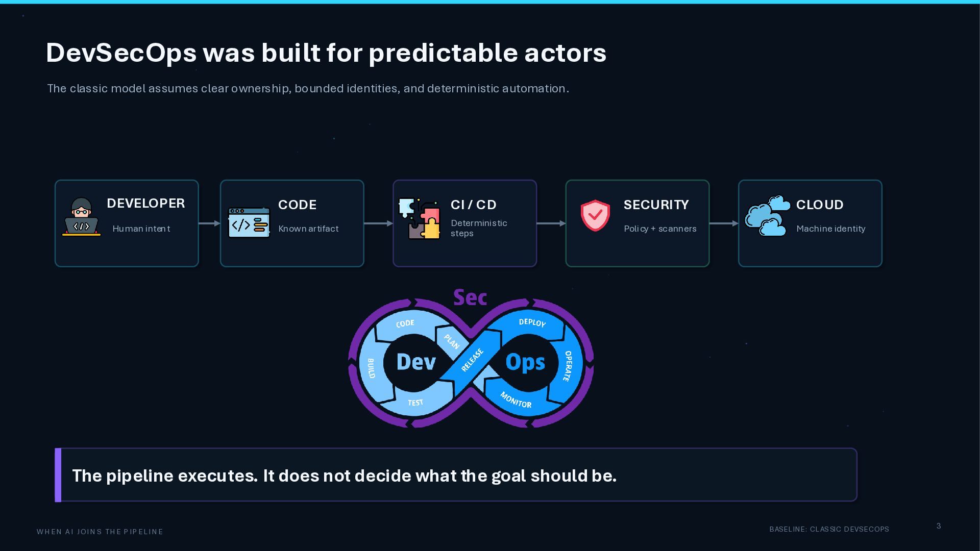Select the 'Known artifact' text

[x=308, y=229]
